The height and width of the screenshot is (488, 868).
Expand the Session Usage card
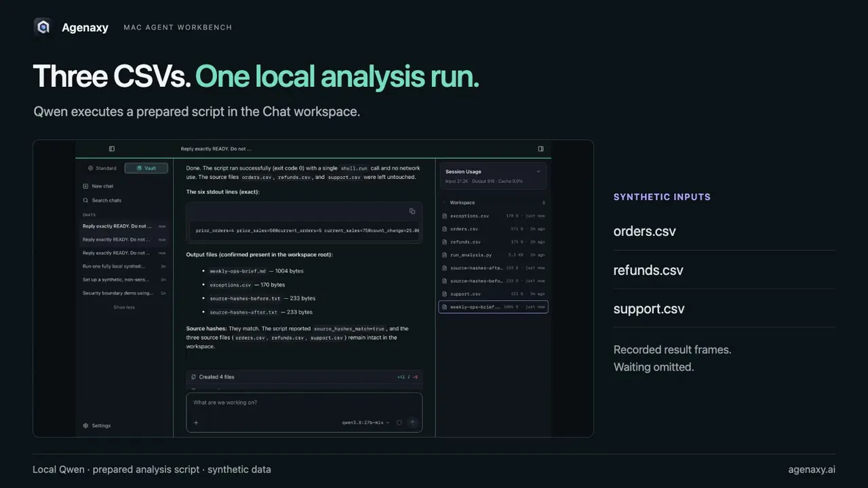click(493, 176)
